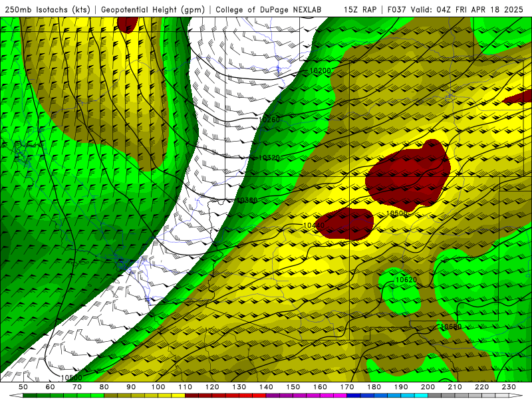Click the 140 value on the color scale

click(266, 387)
